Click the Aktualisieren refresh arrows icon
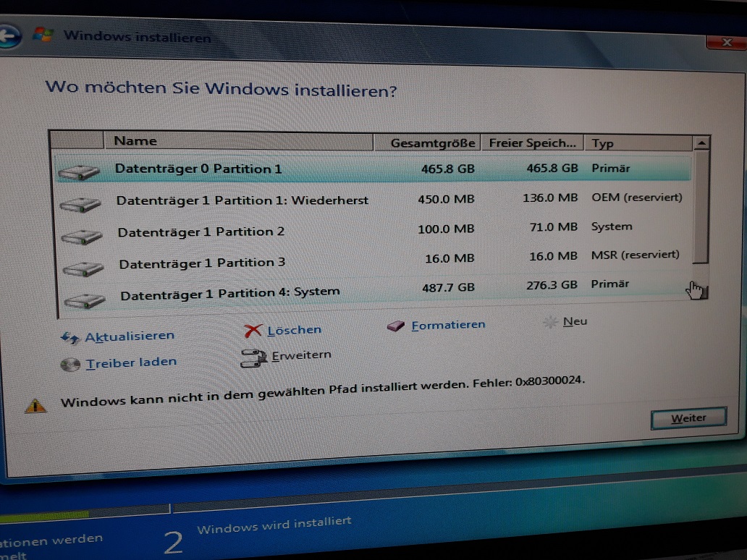Image resolution: width=747 pixels, height=560 pixels. (70, 338)
